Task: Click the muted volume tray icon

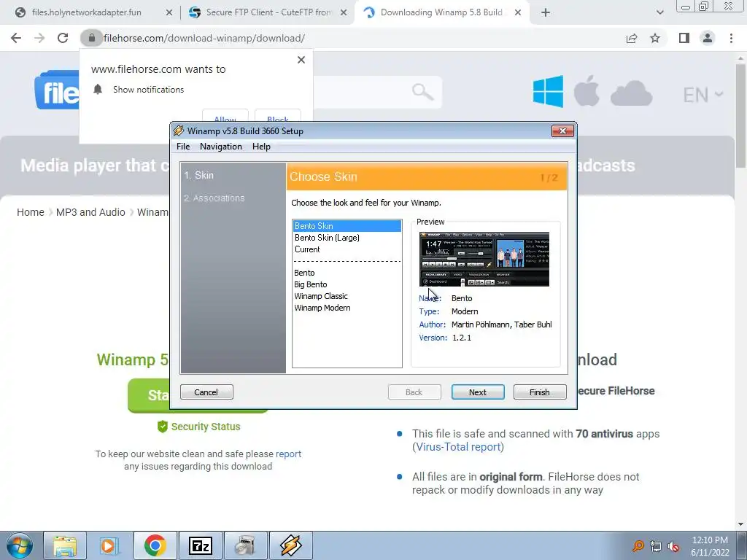Action: [x=673, y=546]
